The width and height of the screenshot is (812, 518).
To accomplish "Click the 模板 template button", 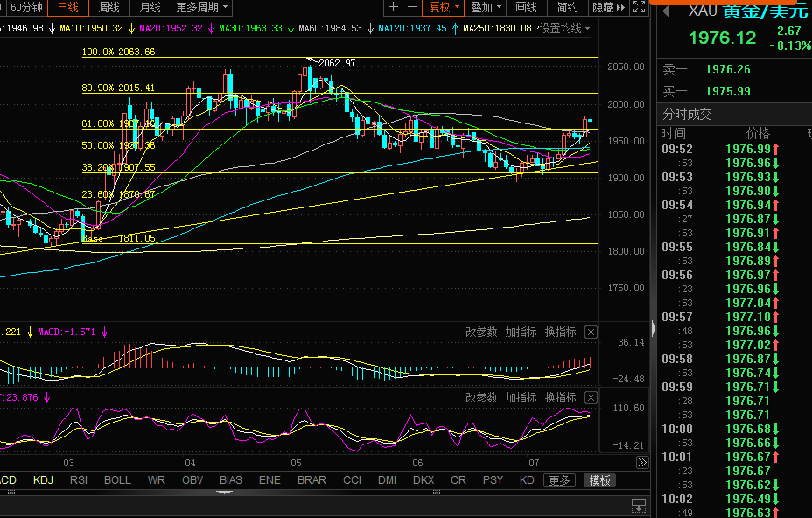I will (600, 480).
